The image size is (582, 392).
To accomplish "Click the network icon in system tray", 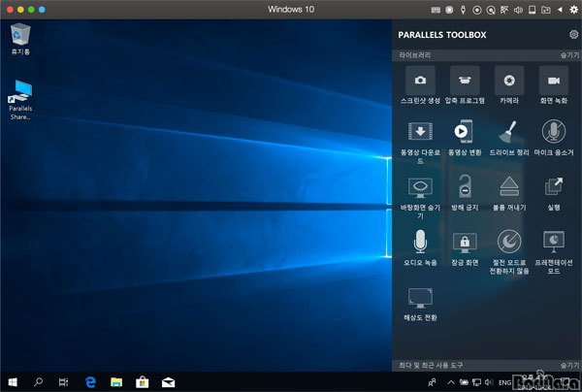I will (476, 382).
